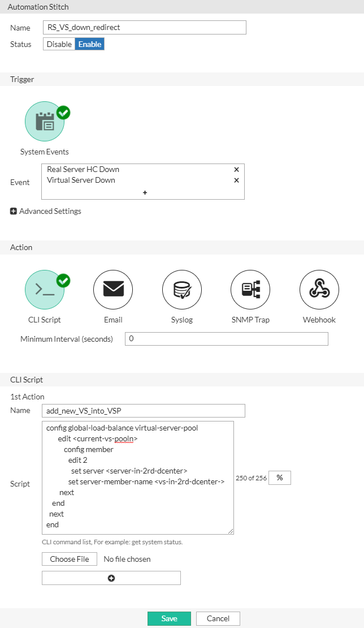Click the Minimum Interval seconds field

[226, 338]
